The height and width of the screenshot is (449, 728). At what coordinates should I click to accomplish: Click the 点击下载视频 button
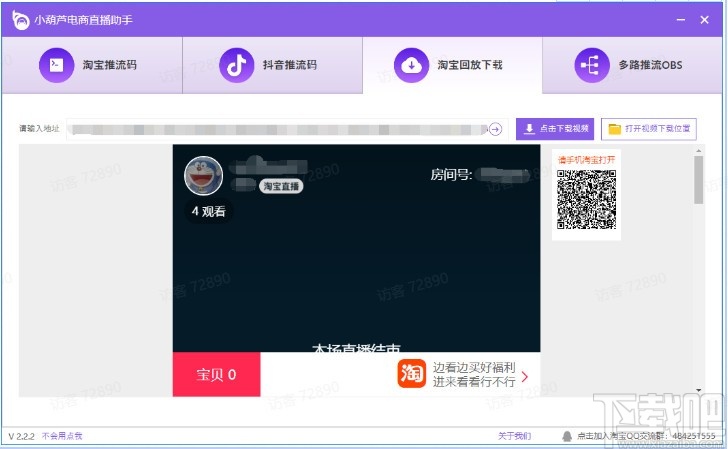[x=555, y=129]
